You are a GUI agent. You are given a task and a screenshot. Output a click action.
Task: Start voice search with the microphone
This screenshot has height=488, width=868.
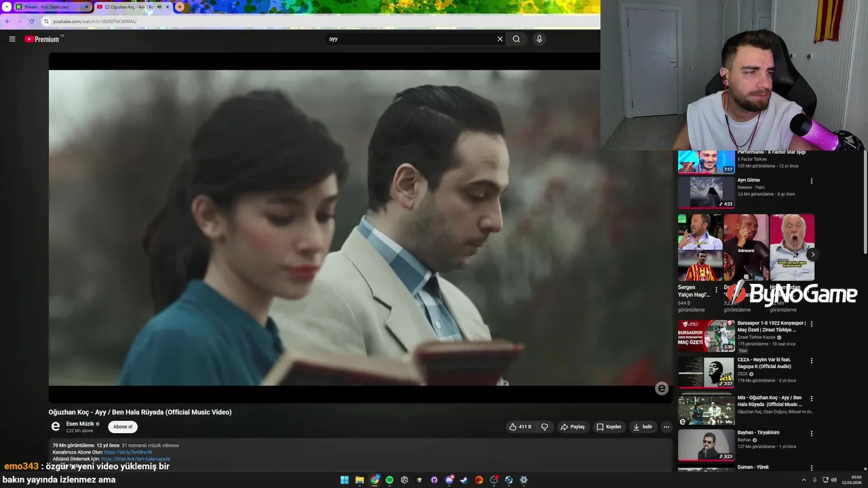coord(539,39)
